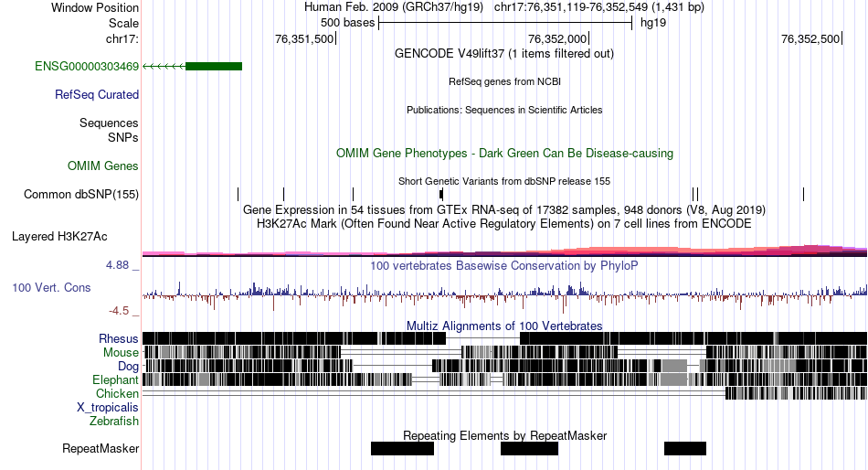Click the Dog alignment row label
Screen dimensions: 868x470
point(128,367)
